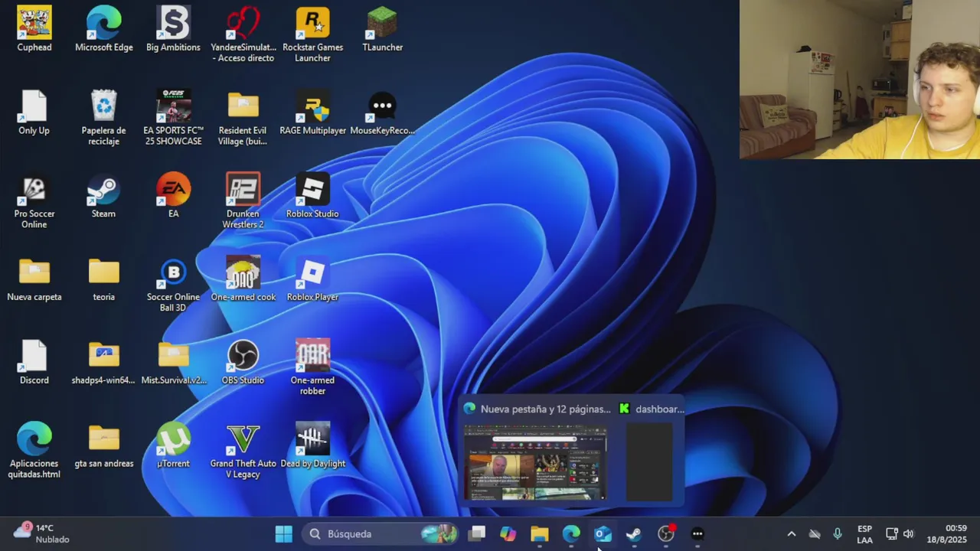Screen dimensions: 980x551
Task: Click the Steam taskbar icon
Action: 634,534
